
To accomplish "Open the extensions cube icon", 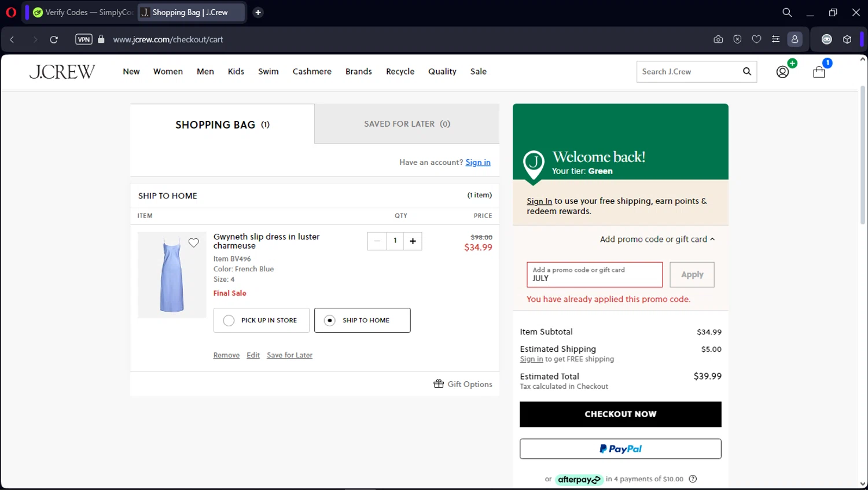I will tap(847, 39).
